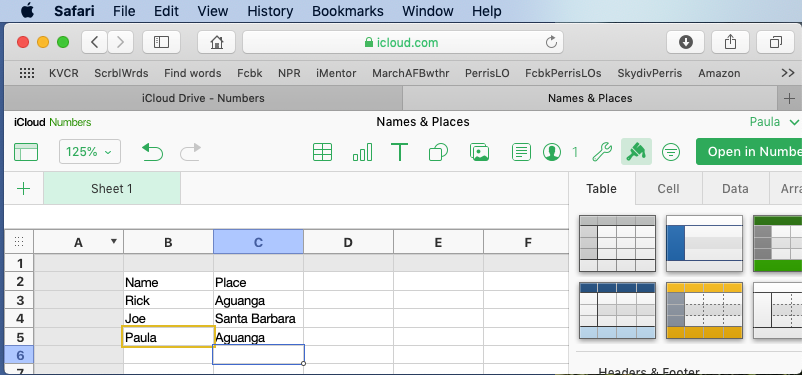Viewport: 802px width, 375px height.
Task: Switch to Names & Places browser tab
Action: pos(590,98)
